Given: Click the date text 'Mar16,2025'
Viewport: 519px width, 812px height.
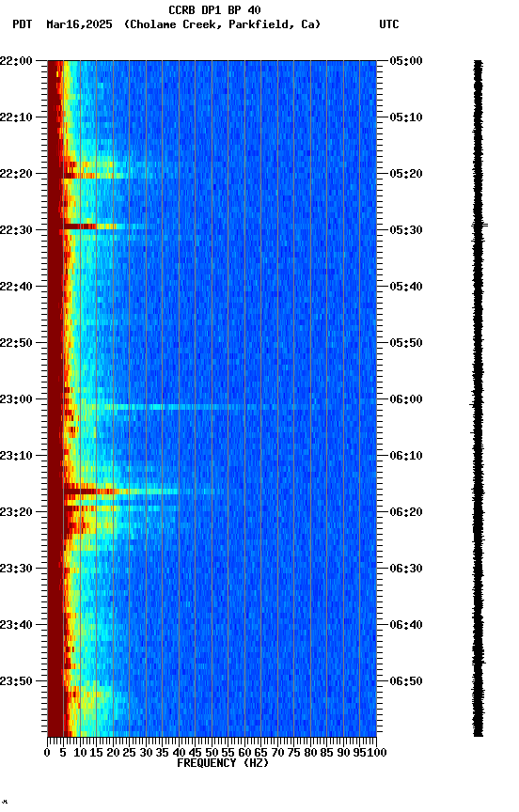Looking at the screenshot, I should [79, 24].
